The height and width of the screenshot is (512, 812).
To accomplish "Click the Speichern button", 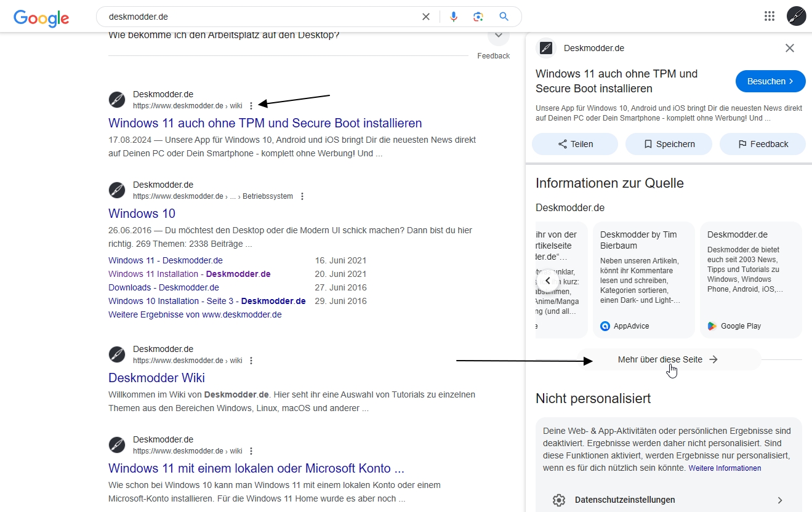I will [x=669, y=144].
